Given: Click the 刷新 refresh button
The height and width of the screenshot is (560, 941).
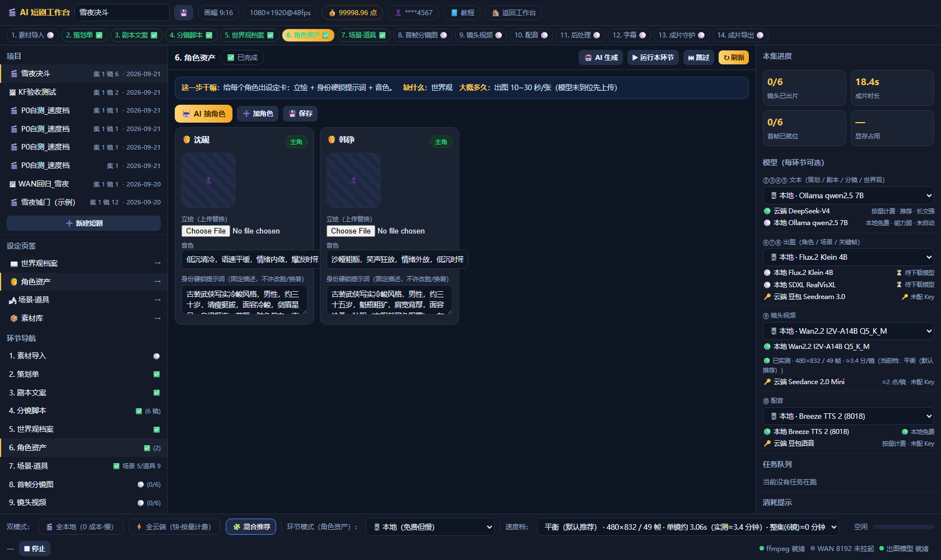Looking at the screenshot, I should (x=734, y=58).
